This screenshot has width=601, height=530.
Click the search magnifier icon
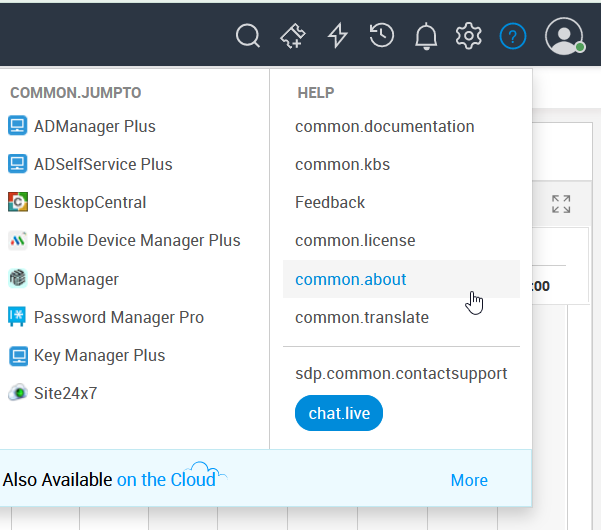247,37
